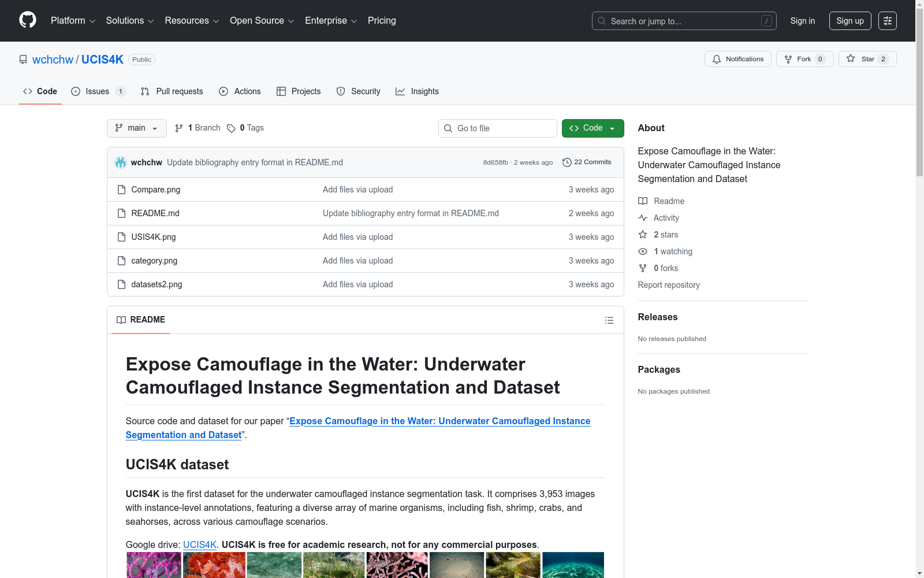Open the UCIS4K Google drive link

tap(200, 544)
